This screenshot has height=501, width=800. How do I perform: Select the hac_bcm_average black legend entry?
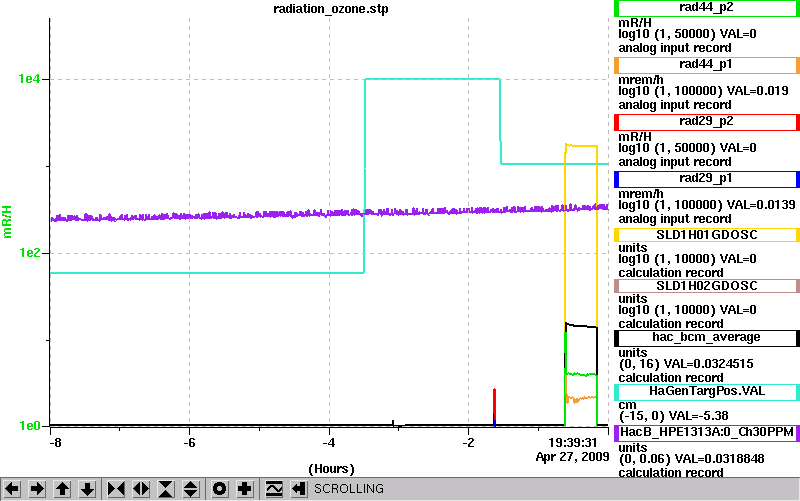[x=707, y=338]
